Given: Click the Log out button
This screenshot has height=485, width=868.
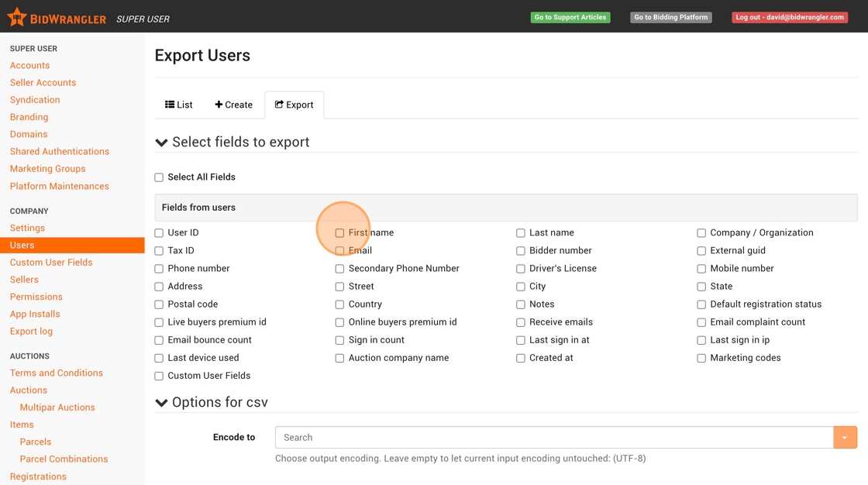Looking at the screenshot, I should (x=789, y=17).
